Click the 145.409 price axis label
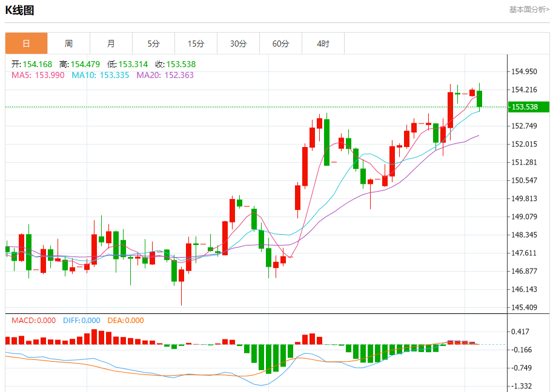The width and height of the screenshot is (553, 392). (524, 307)
